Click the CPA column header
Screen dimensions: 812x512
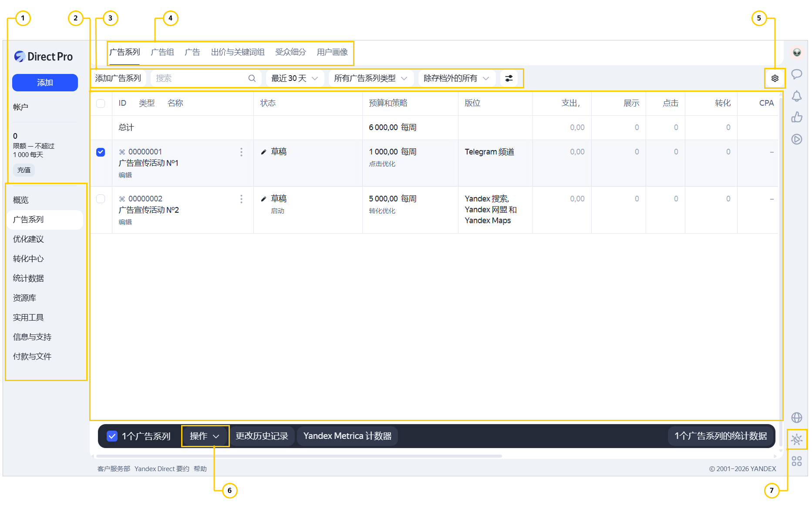pos(766,103)
